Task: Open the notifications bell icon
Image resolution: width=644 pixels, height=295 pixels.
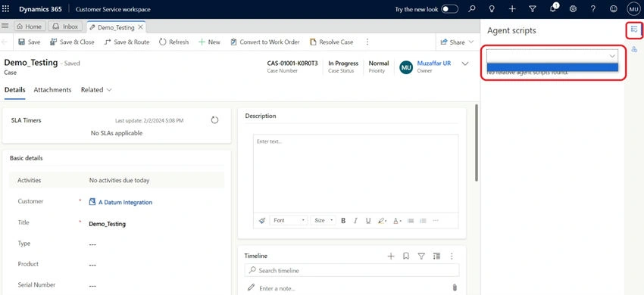Action: click(x=553, y=9)
